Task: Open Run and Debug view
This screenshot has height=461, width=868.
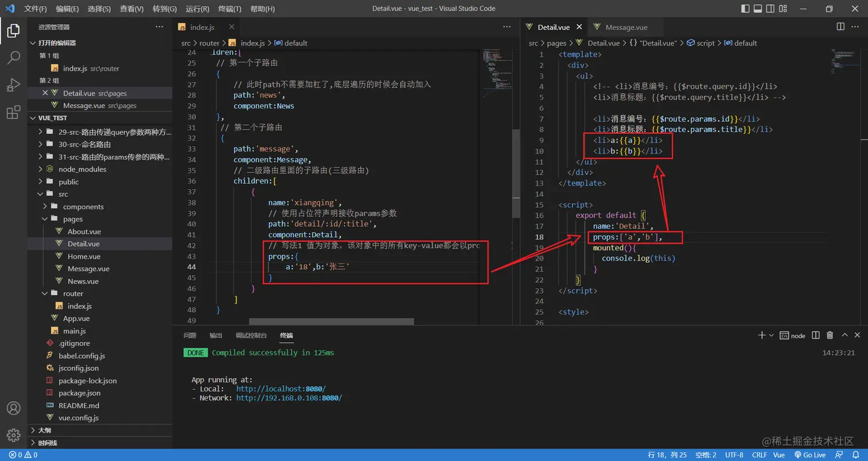Action: (x=13, y=85)
